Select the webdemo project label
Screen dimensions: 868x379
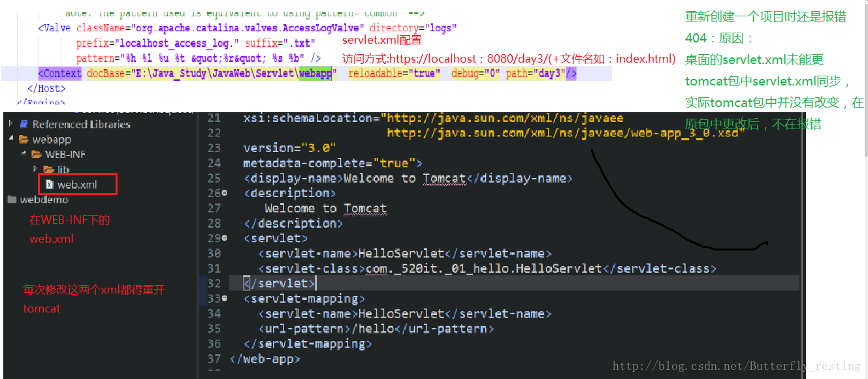pos(44,200)
